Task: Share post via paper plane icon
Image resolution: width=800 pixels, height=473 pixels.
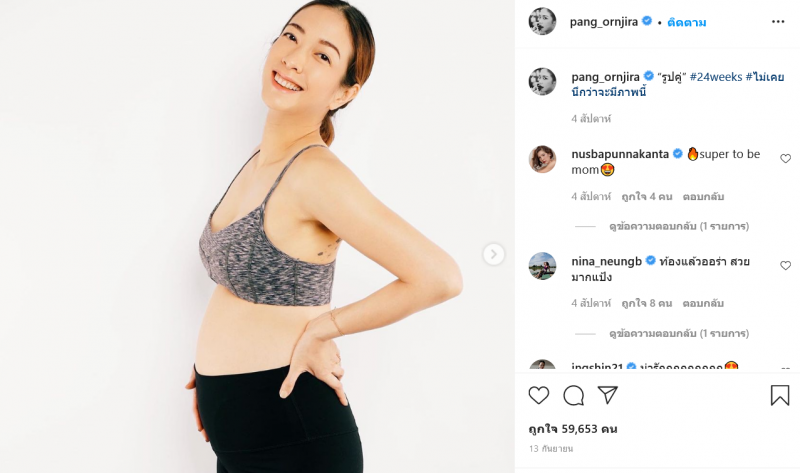Action: click(x=608, y=395)
